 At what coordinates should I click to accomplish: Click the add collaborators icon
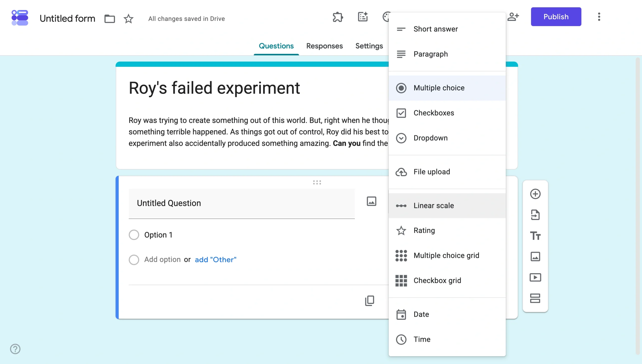(513, 17)
